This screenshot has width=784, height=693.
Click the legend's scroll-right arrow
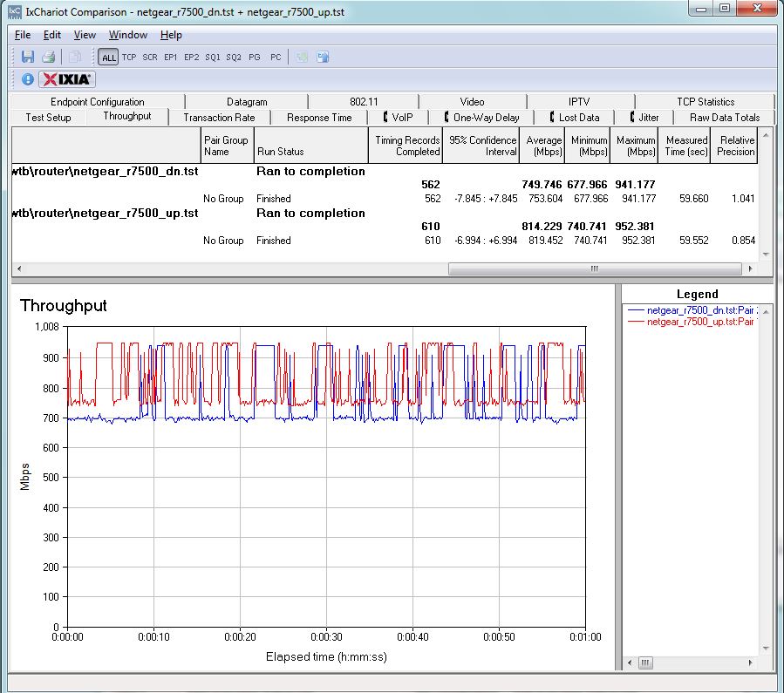(750, 663)
